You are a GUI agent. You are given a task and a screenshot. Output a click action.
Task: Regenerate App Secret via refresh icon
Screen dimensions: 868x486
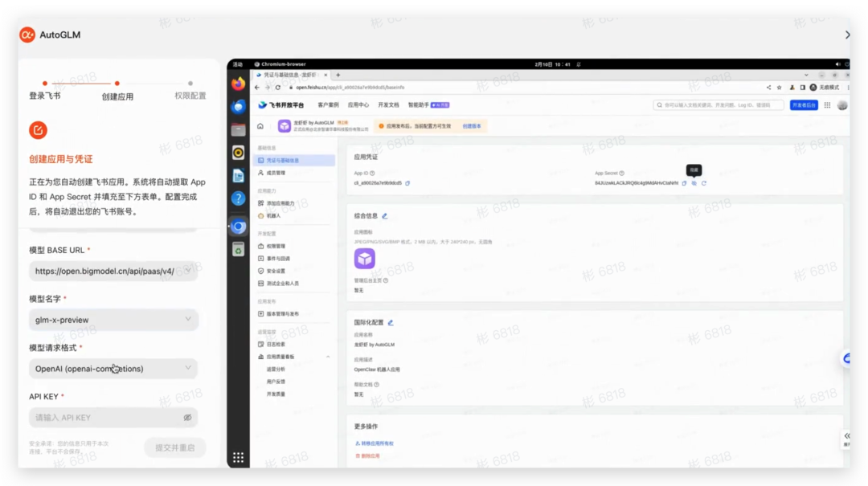pyautogui.click(x=704, y=184)
